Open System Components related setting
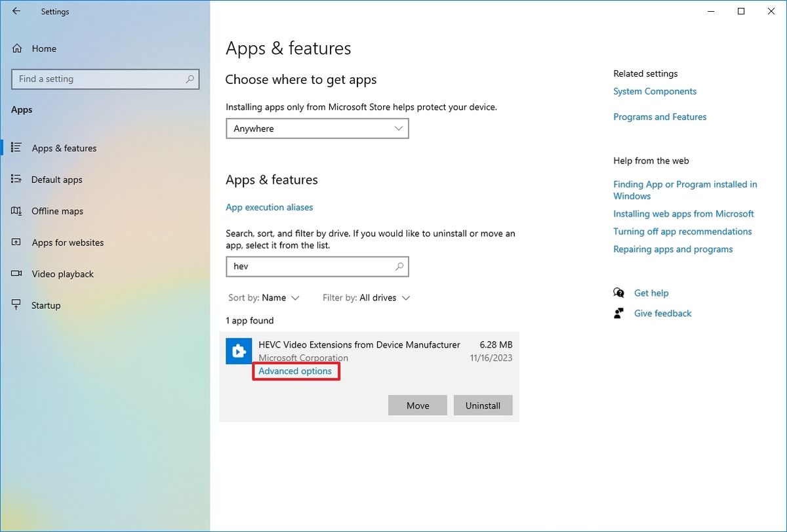The image size is (787, 532). [x=654, y=91]
